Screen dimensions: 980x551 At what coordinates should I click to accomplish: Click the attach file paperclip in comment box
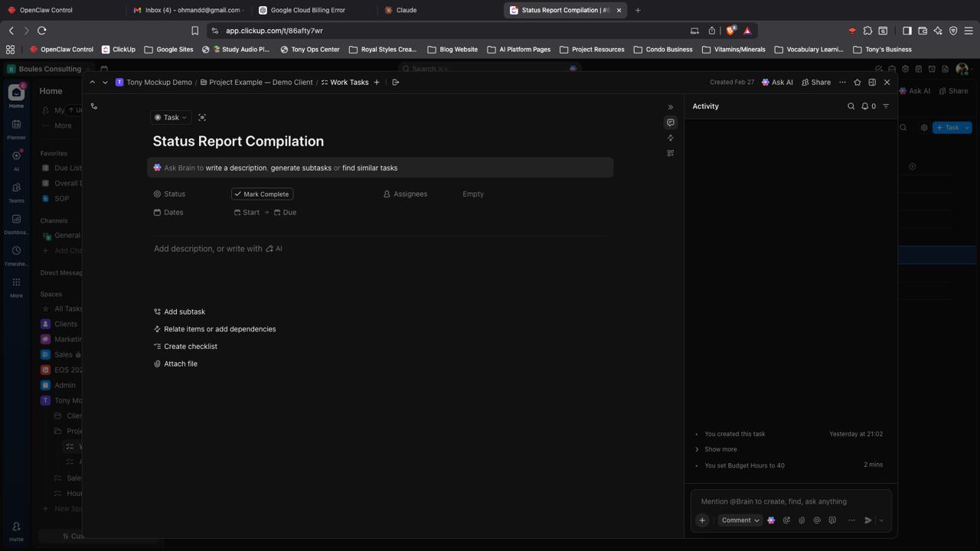click(x=802, y=520)
